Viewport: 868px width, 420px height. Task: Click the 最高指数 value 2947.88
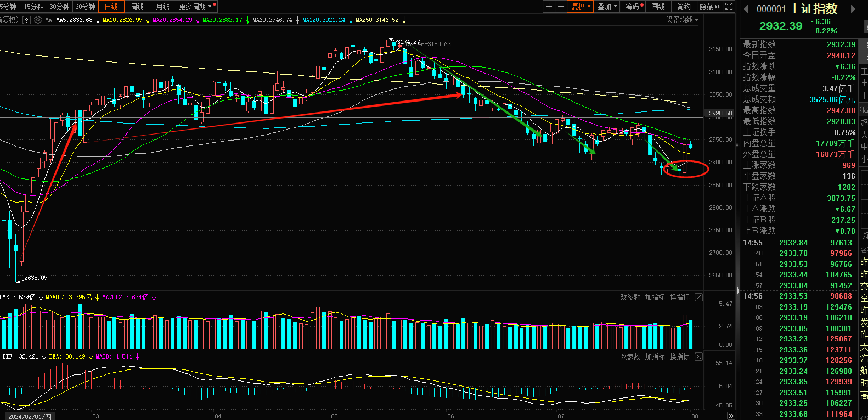coord(841,110)
